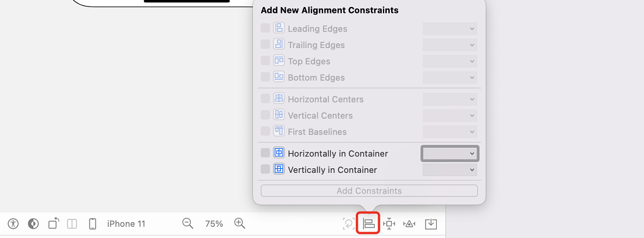Open the Horizontally in Container value dropdown
The height and width of the screenshot is (238, 644).
[x=450, y=154]
